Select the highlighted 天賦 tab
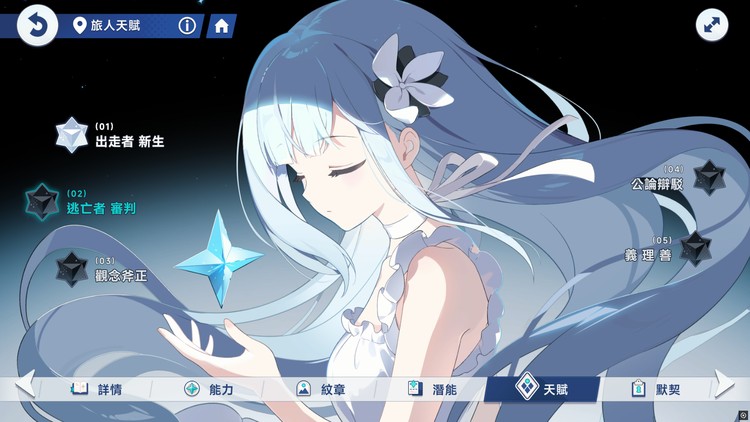Image resolution: width=750 pixels, height=422 pixels. pos(542,389)
